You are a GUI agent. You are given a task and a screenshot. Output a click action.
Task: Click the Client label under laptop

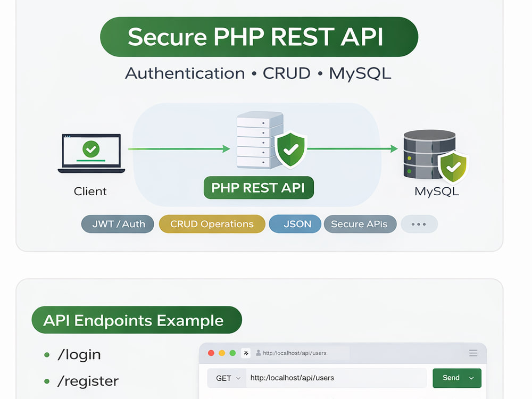click(90, 192)
